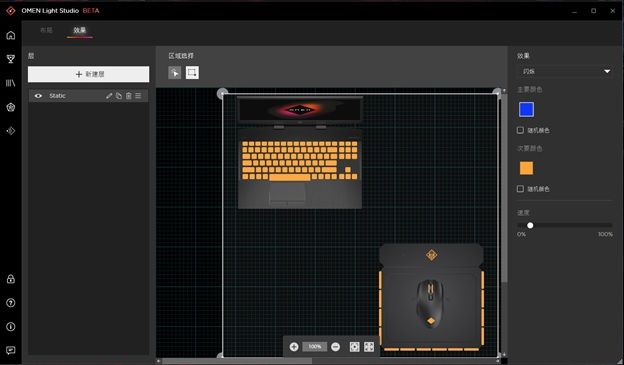Viewport: 624px width, 365px height.
Task: Open the diamond Light Studio sidebar icon
Action: (11, 131)
